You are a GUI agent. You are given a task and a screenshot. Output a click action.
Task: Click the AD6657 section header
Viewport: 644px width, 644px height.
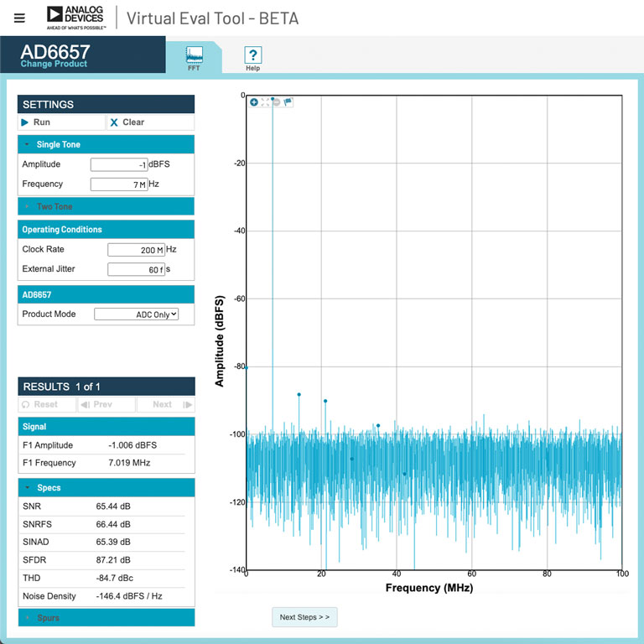[x=106, y=294]
